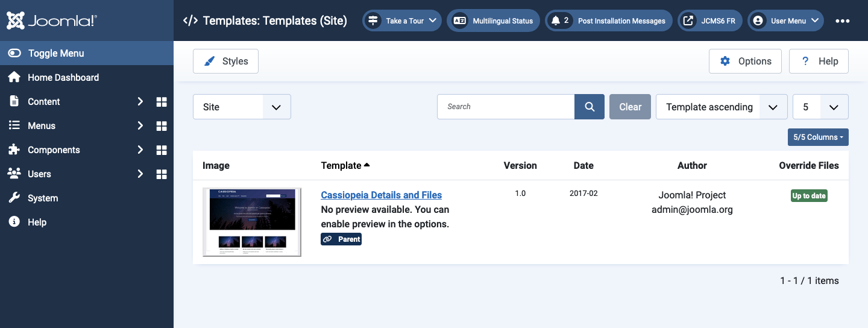
Task: Open Cassiopeia template thumbnail
Action: [252, 222]
